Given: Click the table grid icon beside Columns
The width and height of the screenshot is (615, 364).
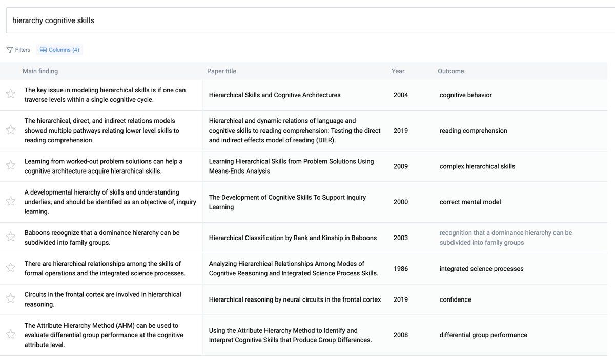Looking at the screenshot, I should pos(44,49).
